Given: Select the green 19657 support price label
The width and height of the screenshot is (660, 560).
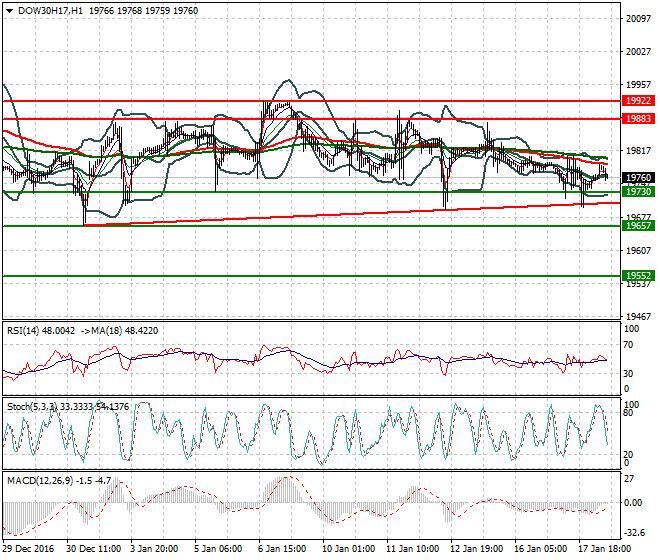Looking at the screenshot, I should tap(639, 226).
